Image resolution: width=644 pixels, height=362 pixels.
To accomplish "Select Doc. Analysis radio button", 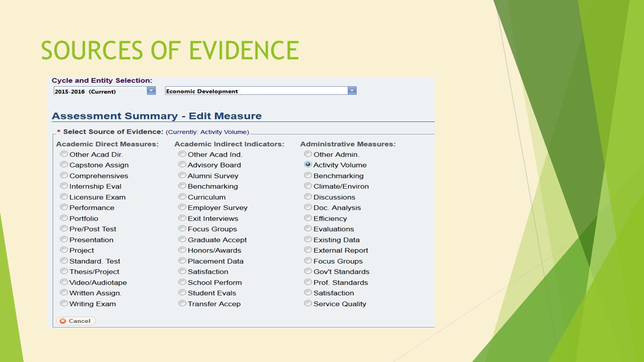I will tap(308, 207).
